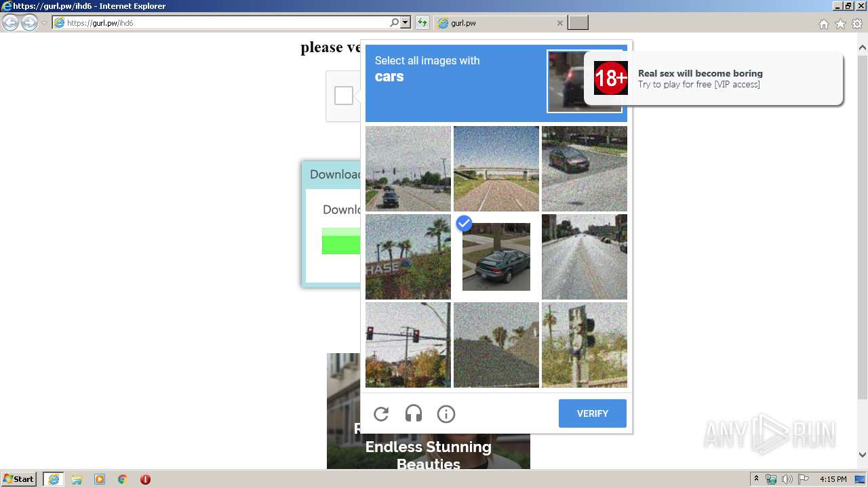The height and width of the screenshot is (488, 868).
Task: Open the 18+ ad notification
Action: coord(713,78)
